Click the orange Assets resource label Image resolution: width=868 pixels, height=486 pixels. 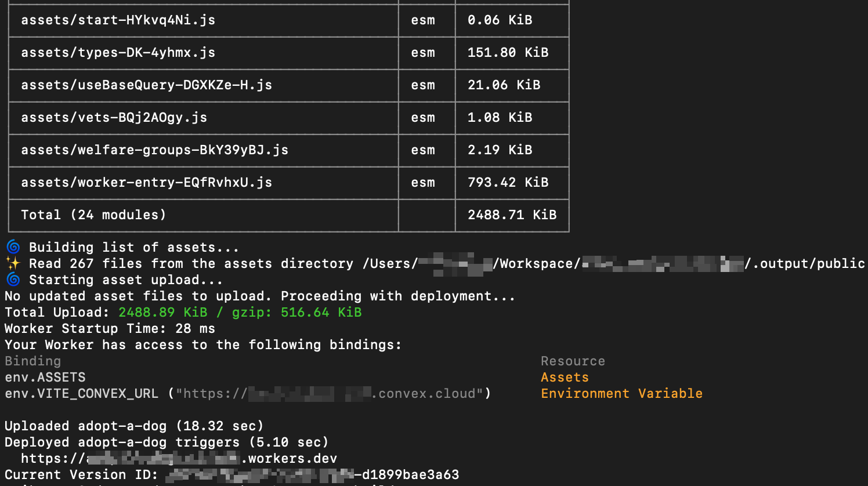pyautogui.click(x=565, y=378)
